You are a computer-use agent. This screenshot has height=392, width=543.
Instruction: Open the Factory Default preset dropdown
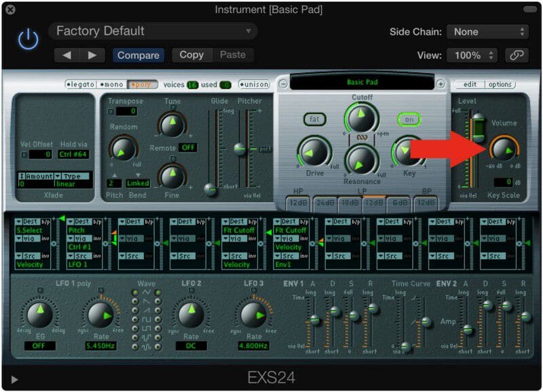(153, 31)
